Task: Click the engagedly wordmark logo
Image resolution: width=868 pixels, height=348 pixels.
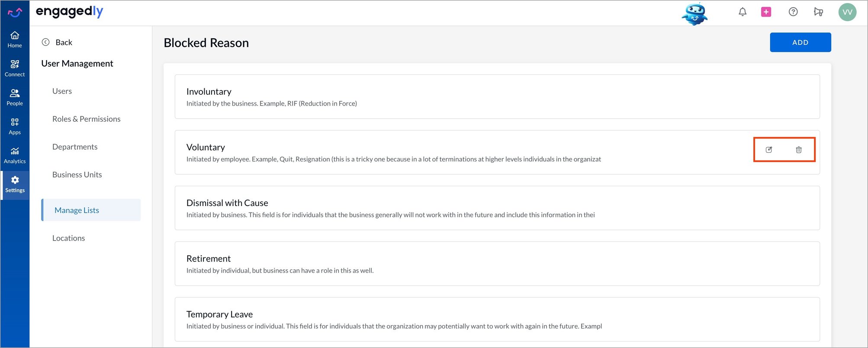Action: point(70,12)
